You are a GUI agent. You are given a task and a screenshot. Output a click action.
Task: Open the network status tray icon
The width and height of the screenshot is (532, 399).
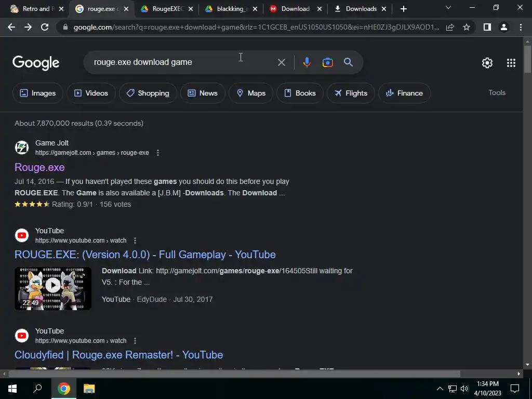click(453, 389)
